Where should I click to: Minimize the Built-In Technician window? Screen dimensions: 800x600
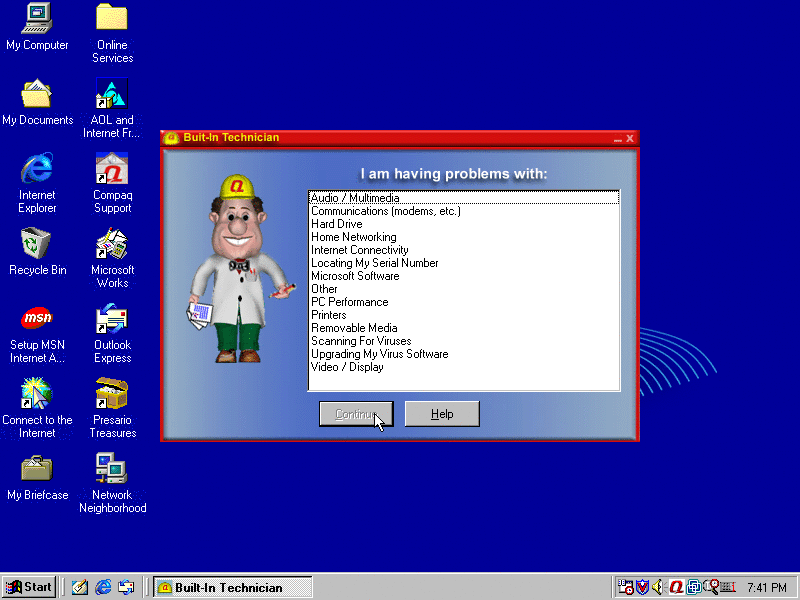click(x=618, y=138)
